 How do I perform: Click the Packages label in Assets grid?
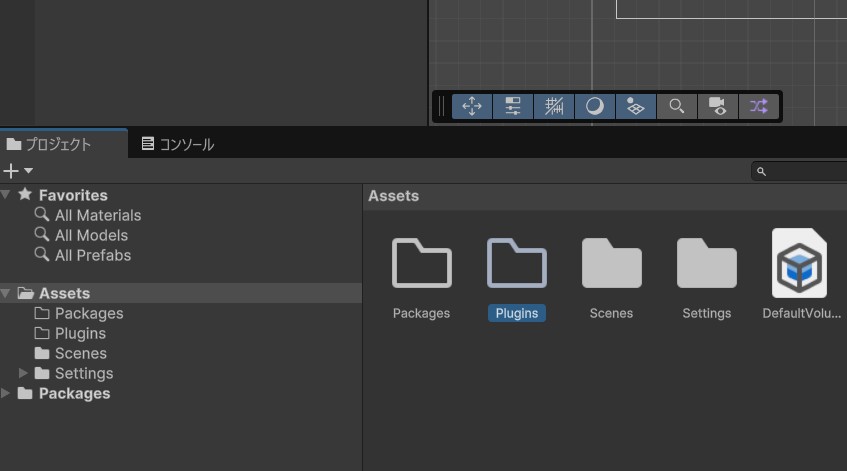(x=421, y=313)
